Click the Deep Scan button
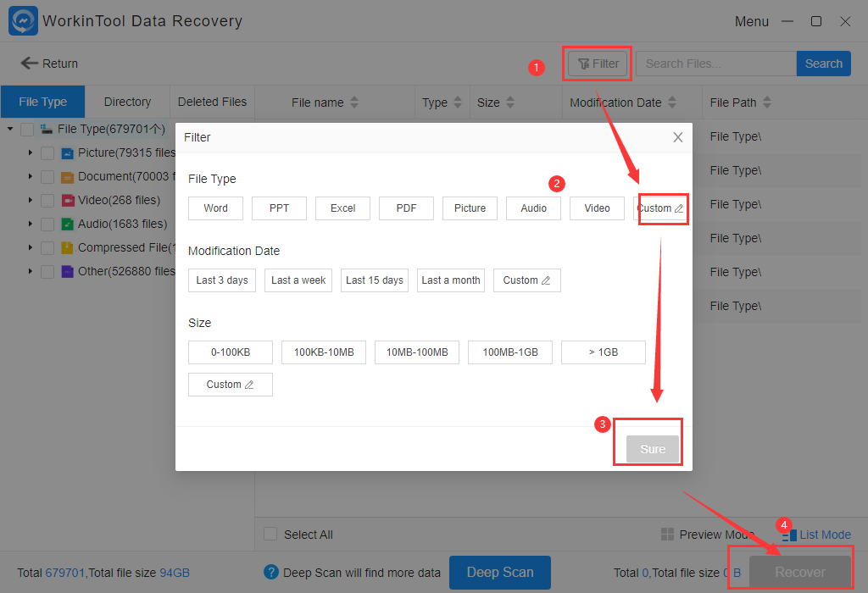868x593 pixels. pyautogui.click(x=500, y=572)
